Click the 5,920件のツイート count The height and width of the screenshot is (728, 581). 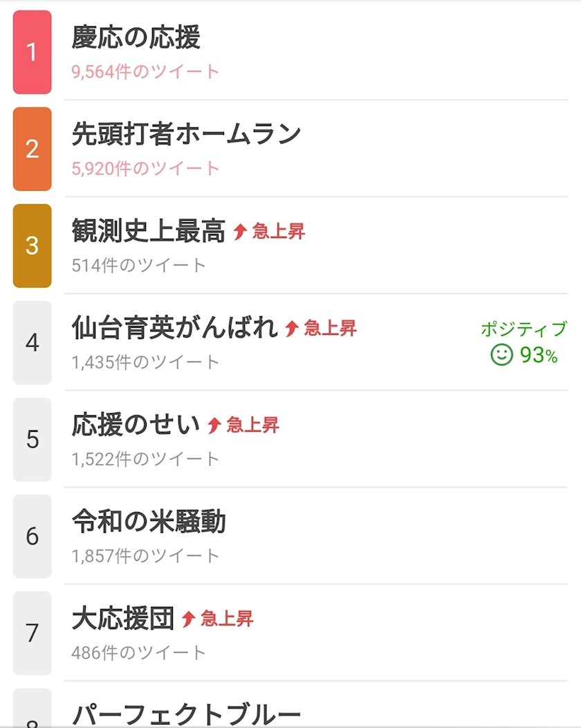tap(145, 169)
